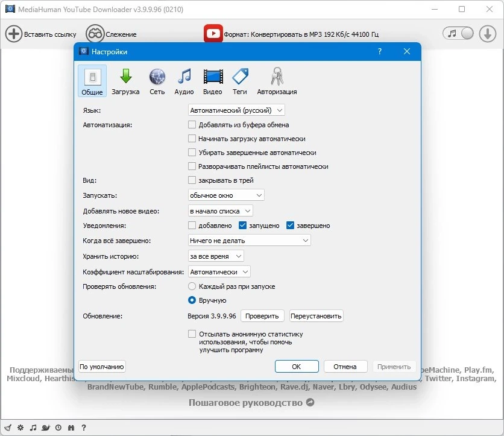Click the arrow next to Пошаговое руководство
Viewport: 504px width, 436px height.
310,402
